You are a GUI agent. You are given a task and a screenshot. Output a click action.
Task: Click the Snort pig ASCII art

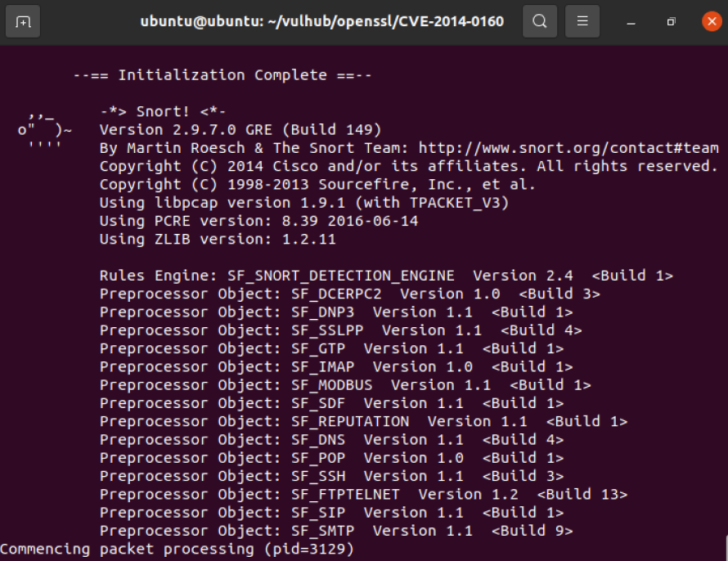tap(45, 129)
